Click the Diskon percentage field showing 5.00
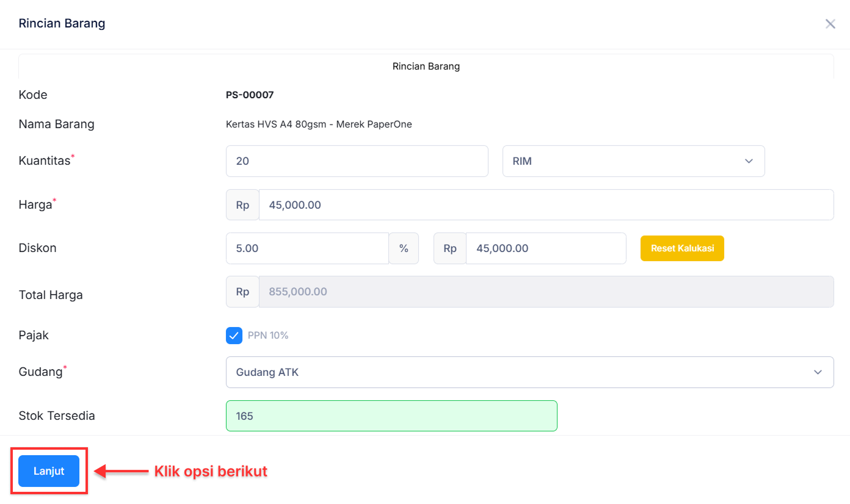This screenshot has height=504, width=850. 307,248
